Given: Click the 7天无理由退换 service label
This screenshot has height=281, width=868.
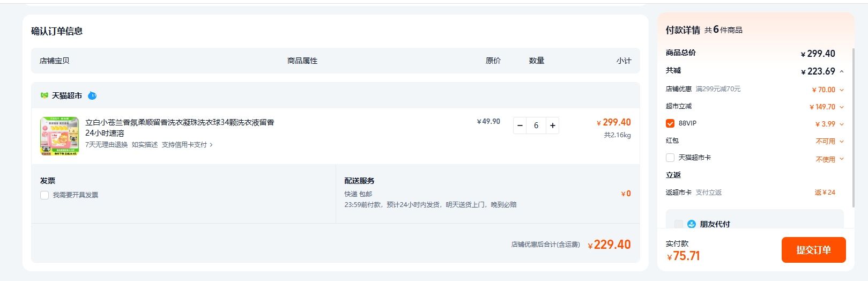Looking at the screenshot, I should [106, 145].
